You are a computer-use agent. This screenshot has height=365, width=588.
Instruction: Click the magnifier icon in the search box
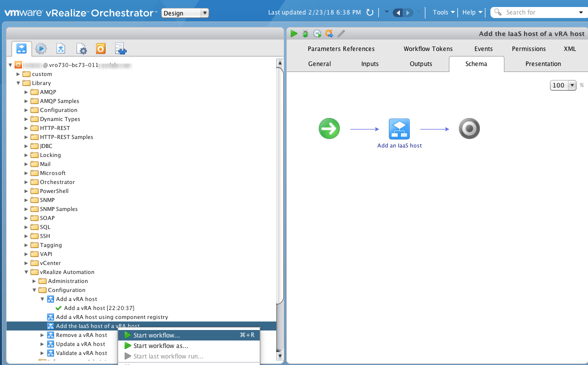click(x=498, y=12)
